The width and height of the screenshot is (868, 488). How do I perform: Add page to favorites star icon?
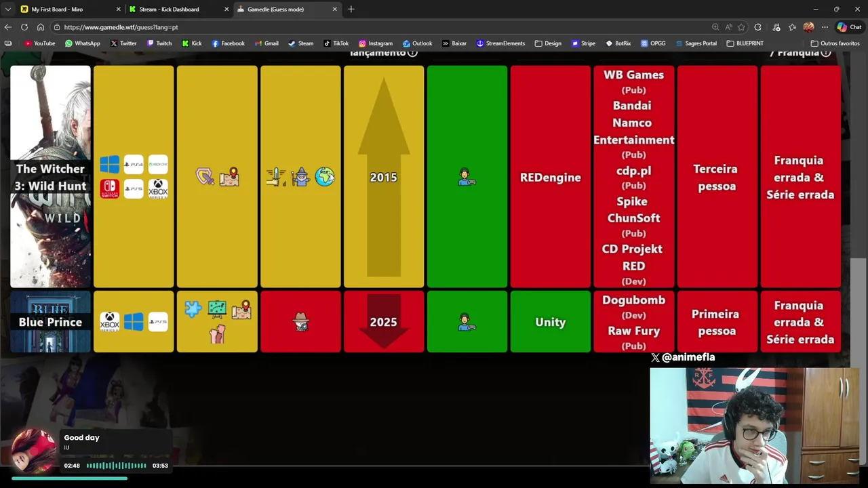pos(741,27)
